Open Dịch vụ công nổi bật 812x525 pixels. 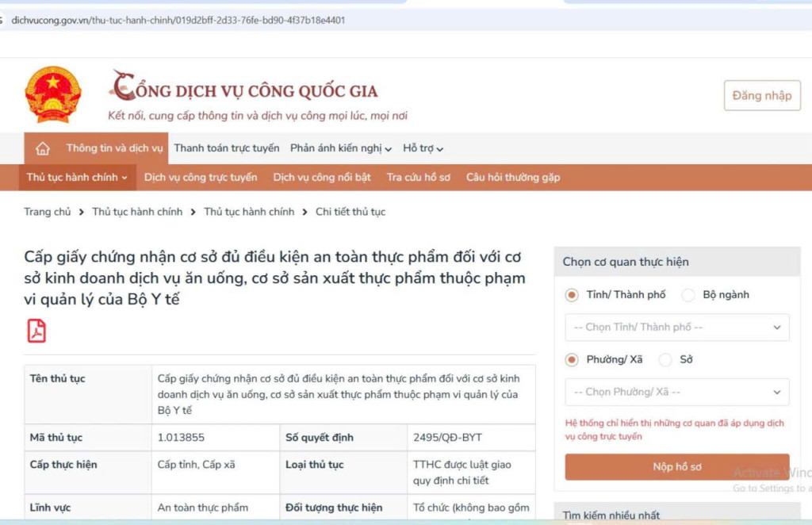[322, 178]
